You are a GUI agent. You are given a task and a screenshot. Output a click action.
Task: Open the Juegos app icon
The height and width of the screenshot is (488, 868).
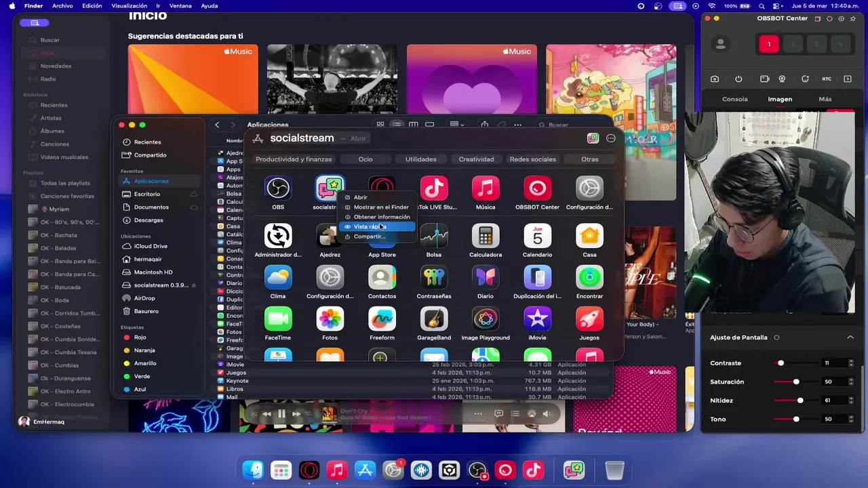point(589,319)
